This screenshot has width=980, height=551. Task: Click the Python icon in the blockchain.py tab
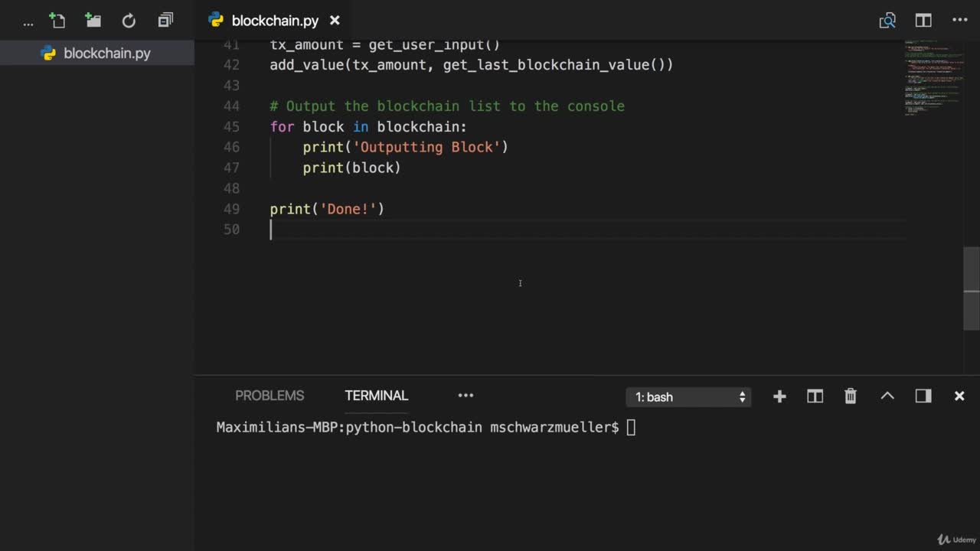216,21
